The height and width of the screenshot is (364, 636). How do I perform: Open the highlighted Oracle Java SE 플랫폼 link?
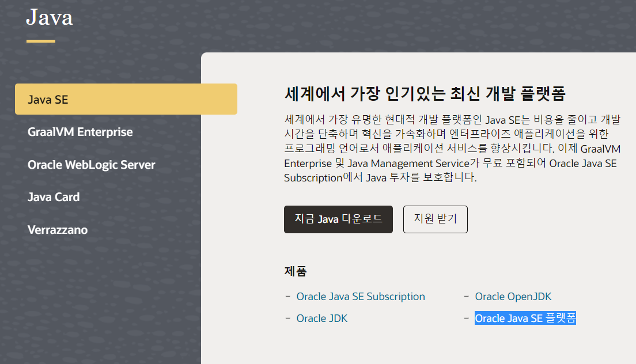[x=525, y=318]
